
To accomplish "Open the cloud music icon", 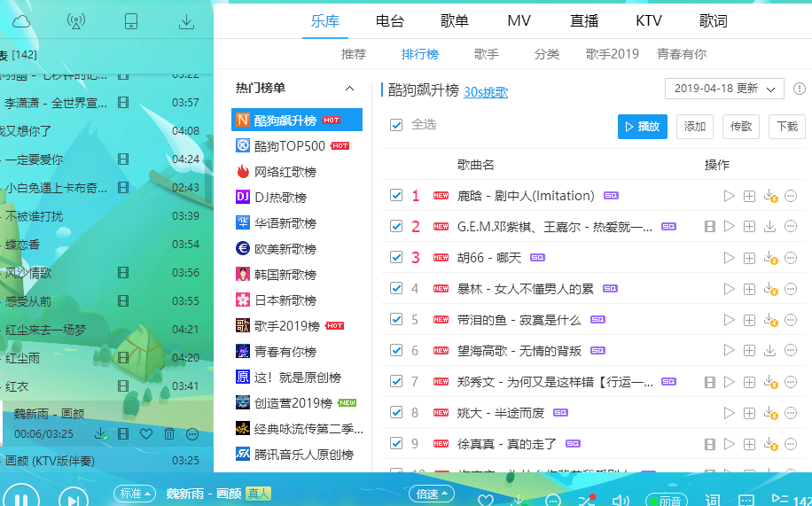I will click(x=21, y=21).
